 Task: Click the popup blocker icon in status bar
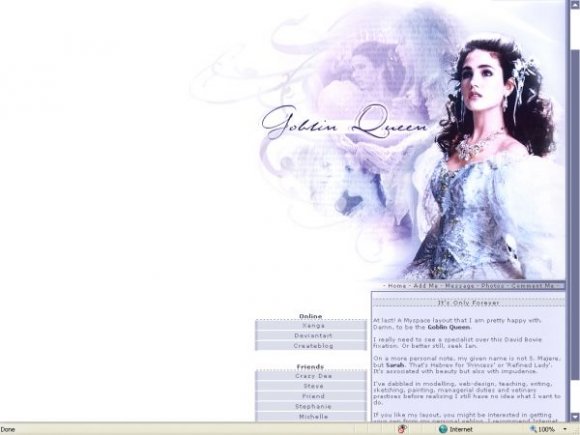tap(402, 429)
